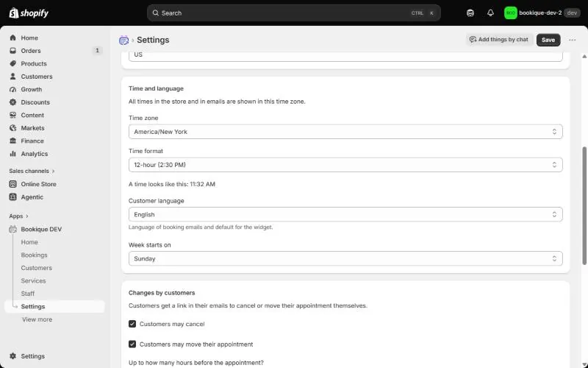Open the Staff menu item
Viewport: 588px width, 368px height.
(x=28, y=294)
